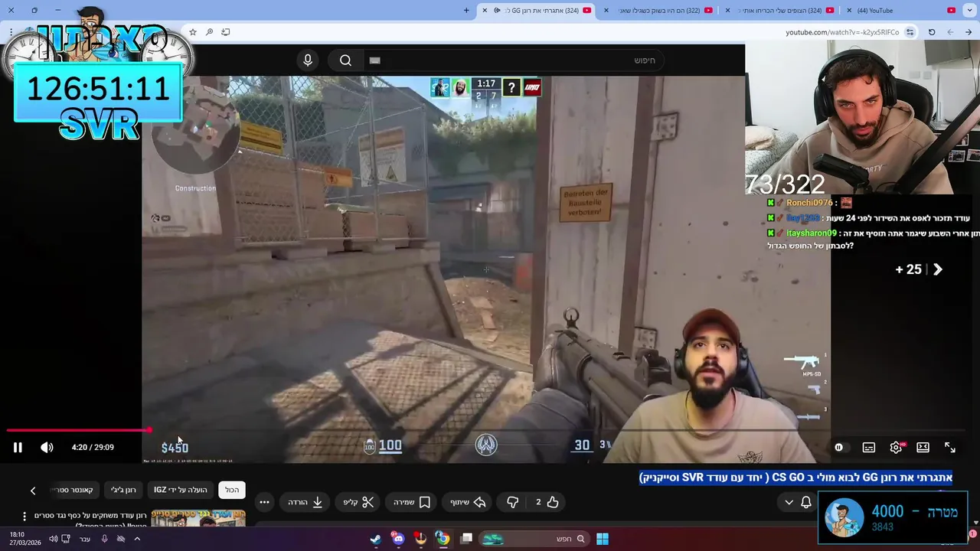This screenshot has height=551, width=980.
Task: Download video with הורדה button
Action: coord(305,502)
